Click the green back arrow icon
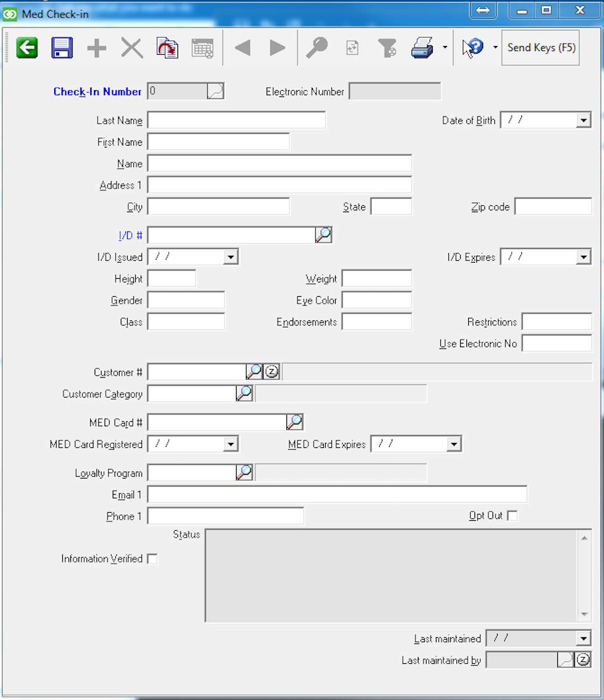Viewport: 604px width, 700px height. 27,48
